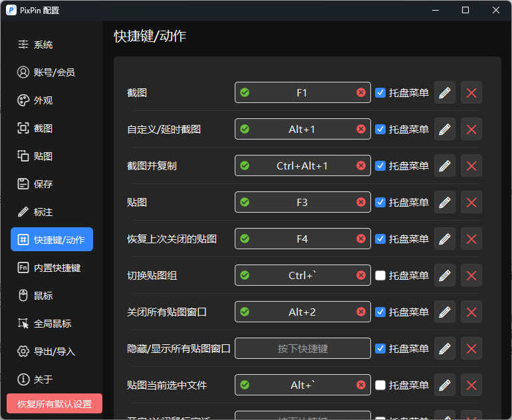This screenshot has width=512, height=420.
Task: Click the pencil edit icon for 关闭所有贴图窗口
Action: 445,312
